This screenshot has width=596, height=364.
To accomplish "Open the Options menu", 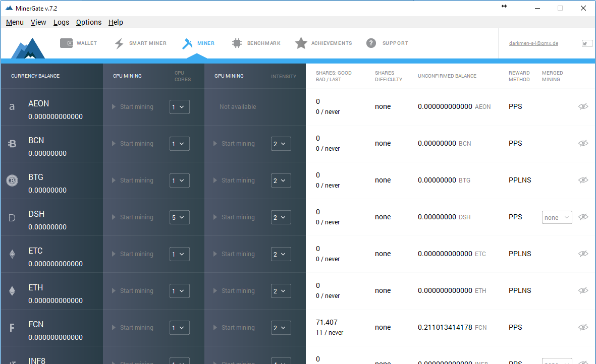I will pos(88,22).
